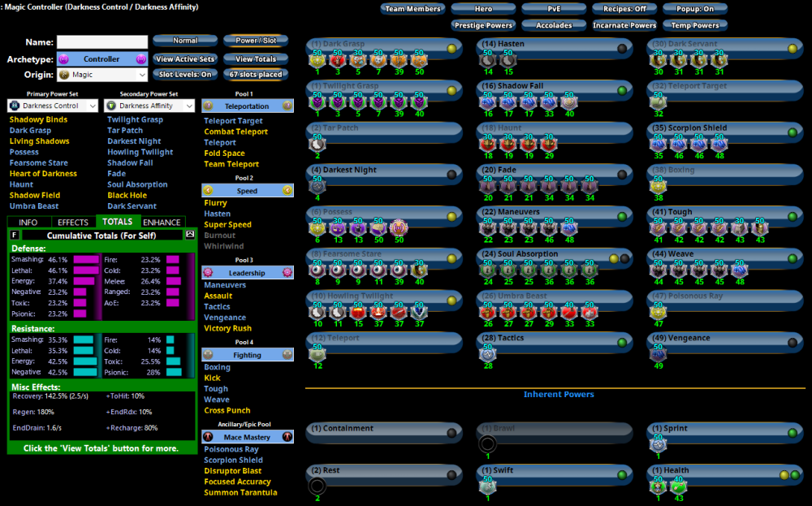Toggle the Shadow Fall power on/off indicator

coord(622,91)
